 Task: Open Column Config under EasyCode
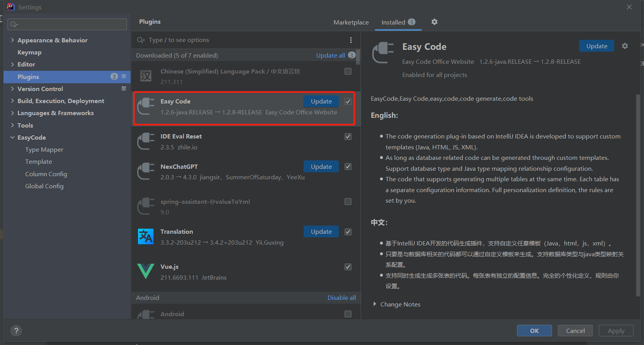(46, 174)
